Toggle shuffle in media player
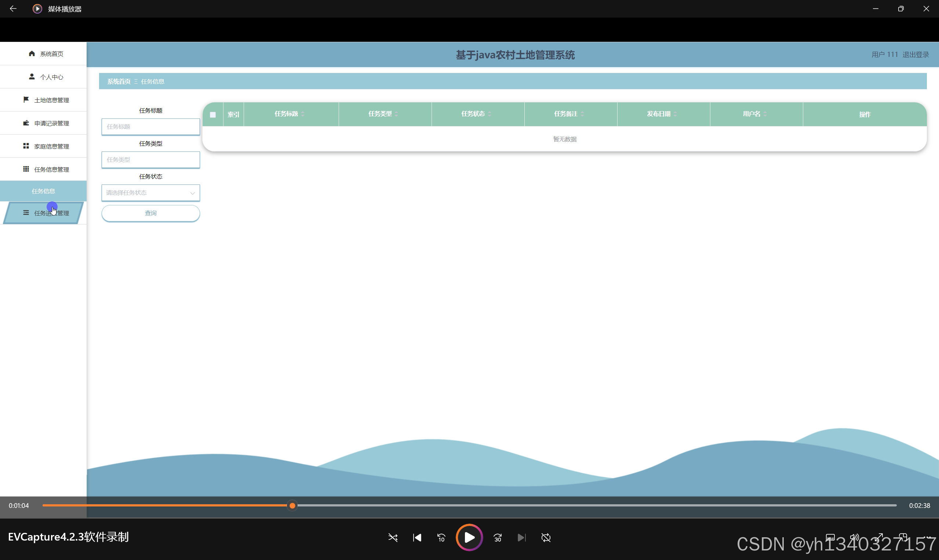Image resolution: width=939 pixels, height=560 pixels. pyautogui.click(x=393, y=537)
